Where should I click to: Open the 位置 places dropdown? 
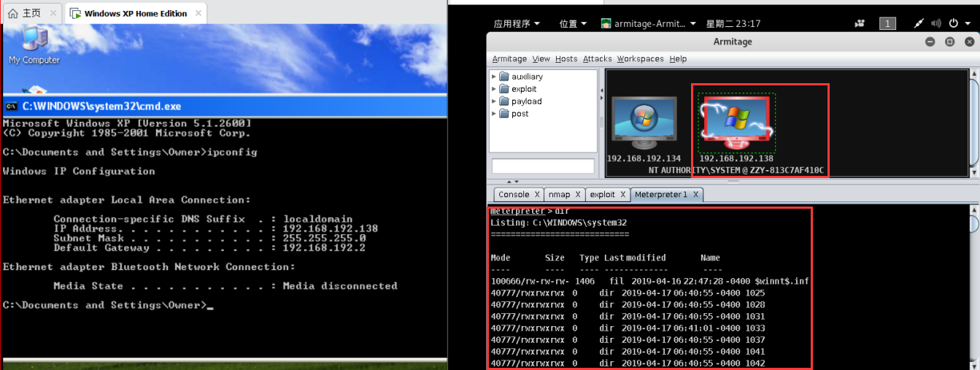coord(573,23)
